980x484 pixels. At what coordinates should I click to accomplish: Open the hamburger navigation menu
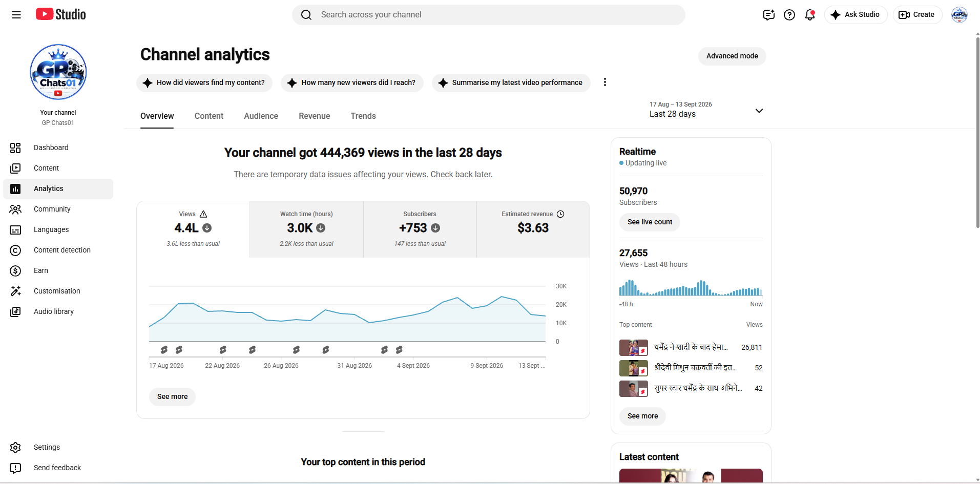click(x=16, y=15)
